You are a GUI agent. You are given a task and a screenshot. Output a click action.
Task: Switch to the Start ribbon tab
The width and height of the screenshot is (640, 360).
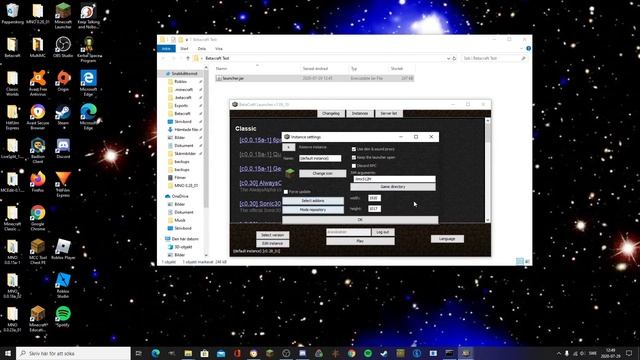coord(184,49)
